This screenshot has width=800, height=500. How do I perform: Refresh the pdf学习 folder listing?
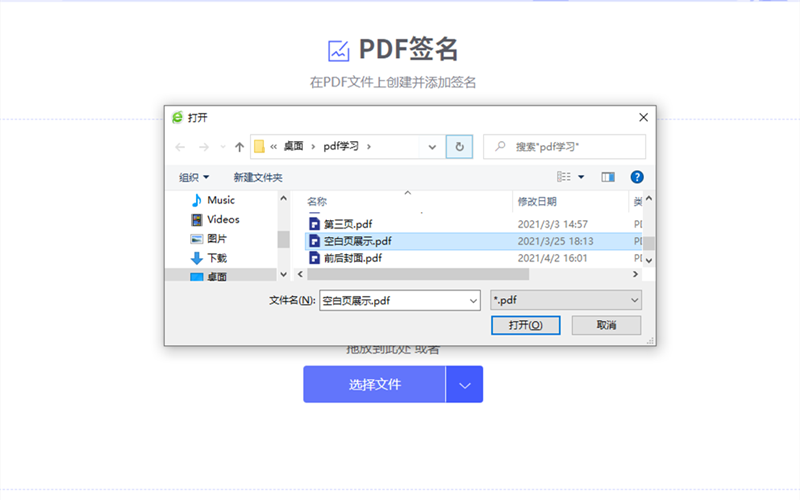[459, 147]
